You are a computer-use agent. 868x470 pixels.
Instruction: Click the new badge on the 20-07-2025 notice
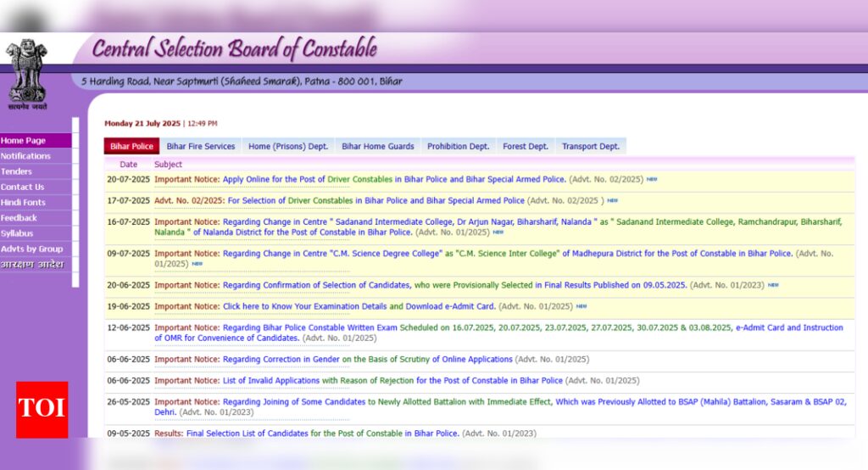coord(652,179)
